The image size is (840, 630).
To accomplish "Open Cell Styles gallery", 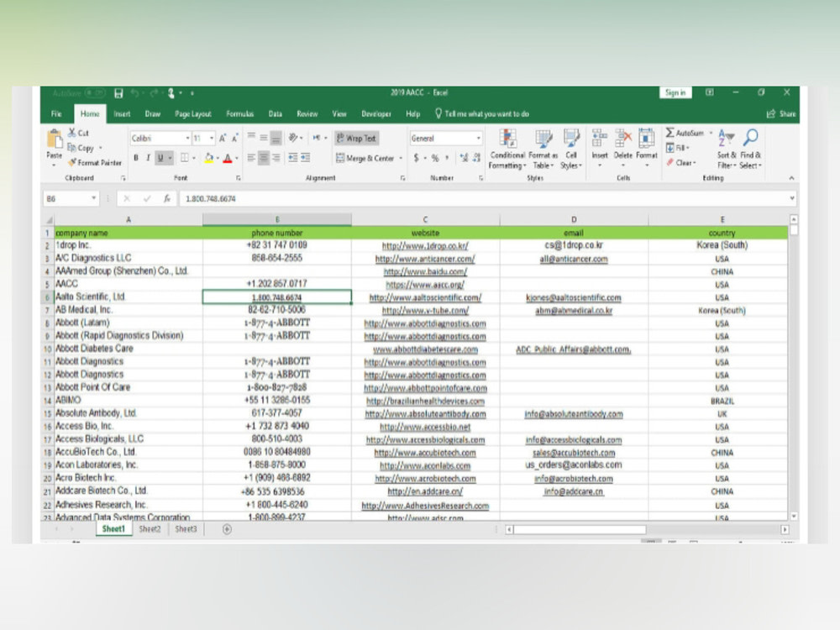I will 571,150.
